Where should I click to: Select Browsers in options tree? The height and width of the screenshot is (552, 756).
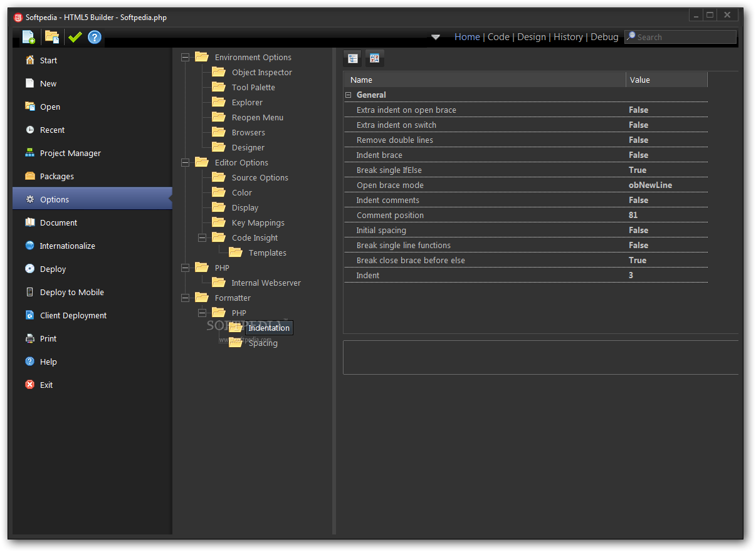click(x=248, y=132)
